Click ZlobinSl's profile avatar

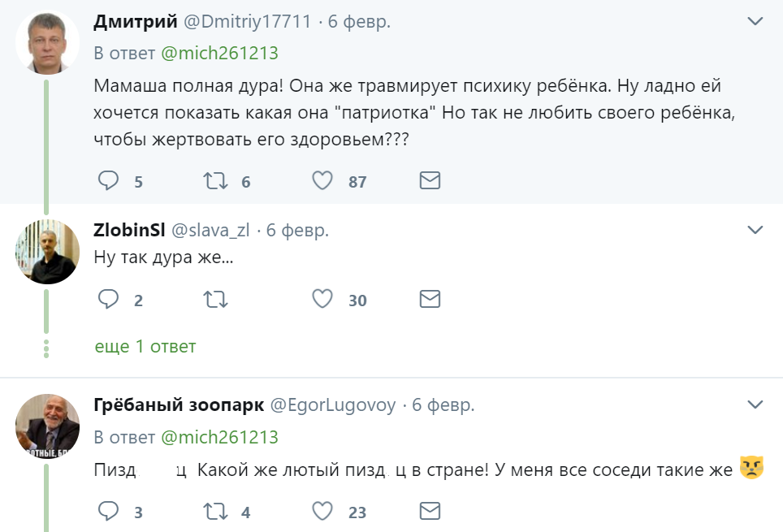46,253
